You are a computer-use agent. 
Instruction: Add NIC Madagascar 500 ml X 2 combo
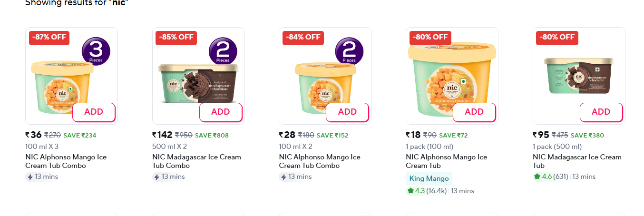[x=221, y=112]
